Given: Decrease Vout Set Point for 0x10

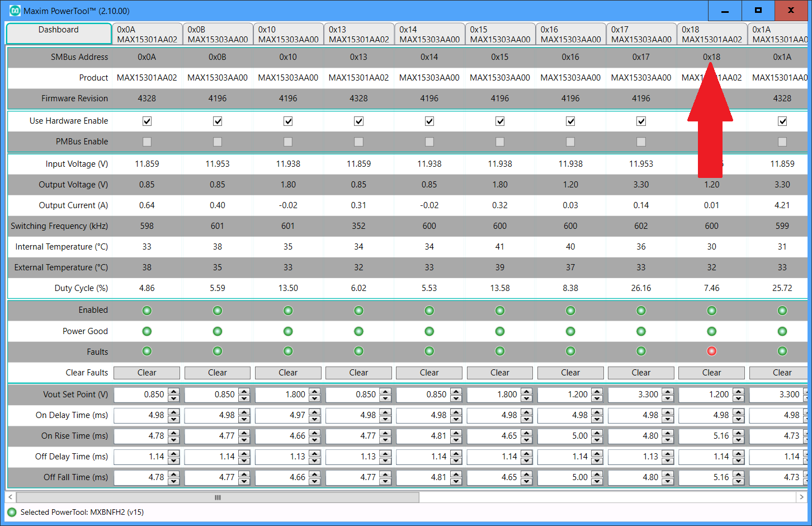Looking at the screenshot, I should point(315,398).
